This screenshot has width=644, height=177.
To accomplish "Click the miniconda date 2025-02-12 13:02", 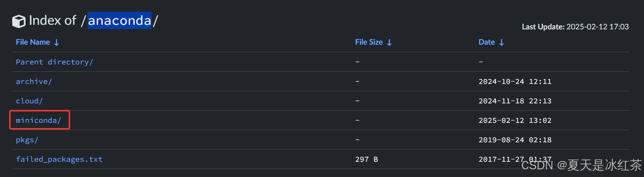I will pos(515,120).
